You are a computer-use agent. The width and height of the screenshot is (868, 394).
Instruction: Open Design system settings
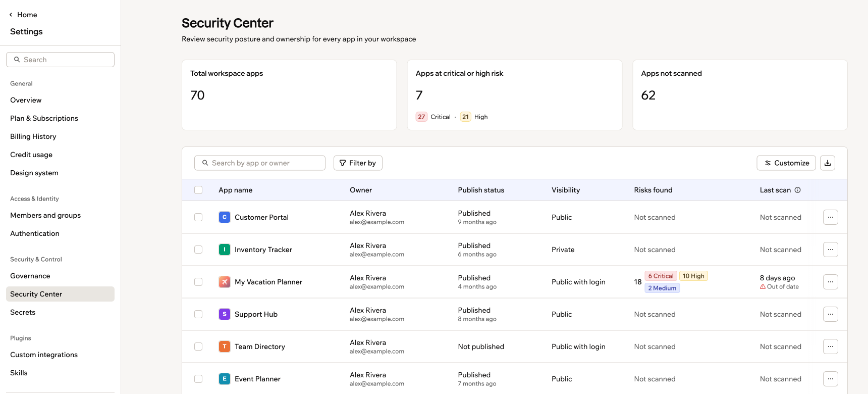coord(60,173)
